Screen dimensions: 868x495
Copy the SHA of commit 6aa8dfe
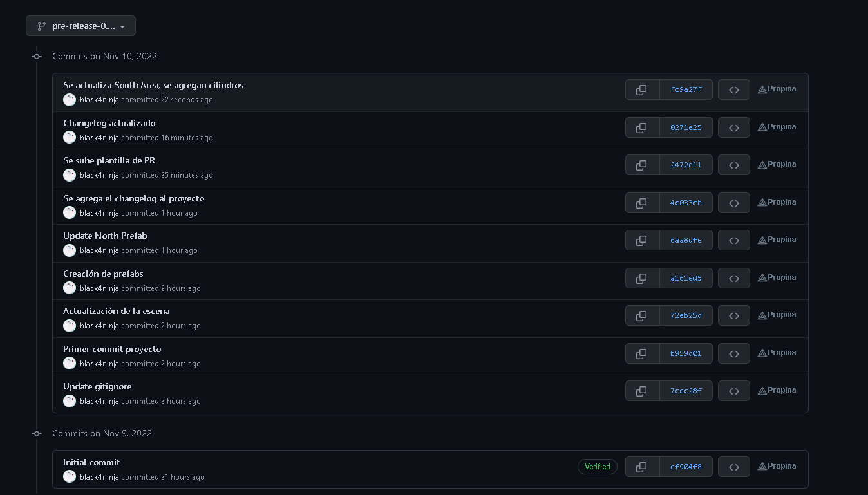point(642,241)
